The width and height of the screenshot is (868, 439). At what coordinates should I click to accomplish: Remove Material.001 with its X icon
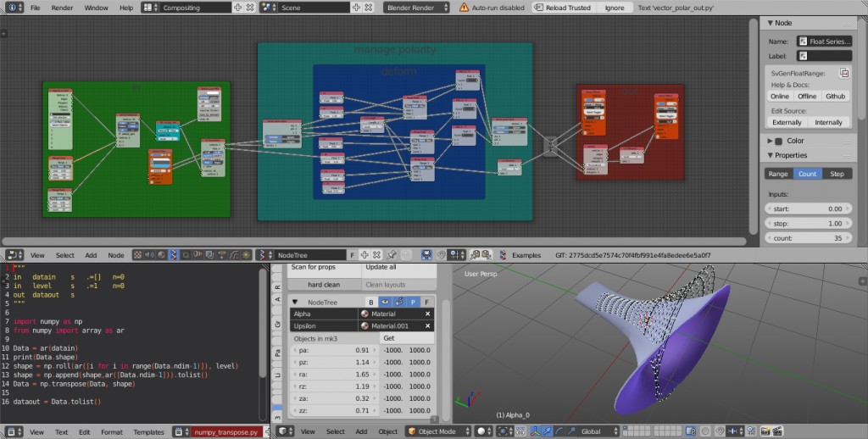427,325
